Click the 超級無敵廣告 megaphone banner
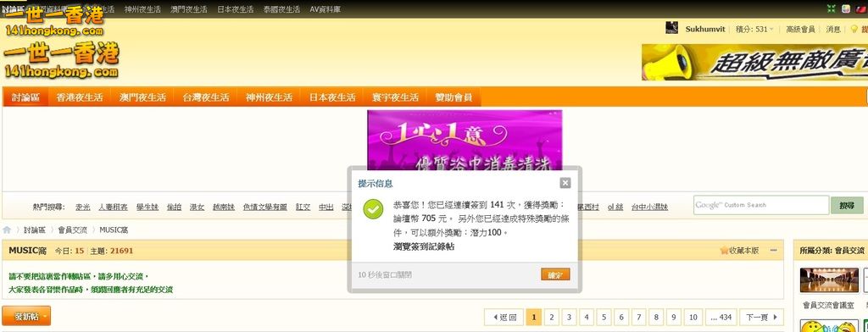 pos(754,62)
